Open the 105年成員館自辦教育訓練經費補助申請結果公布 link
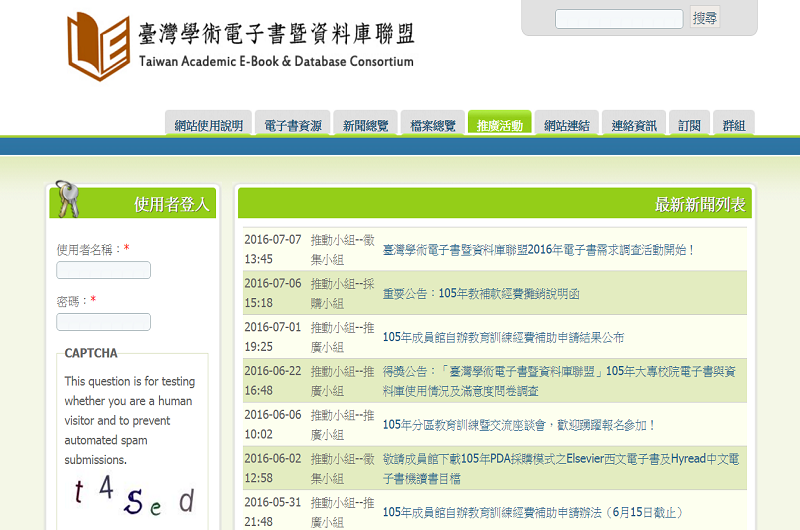The image size is (800, 530). [x=503, y=338]
